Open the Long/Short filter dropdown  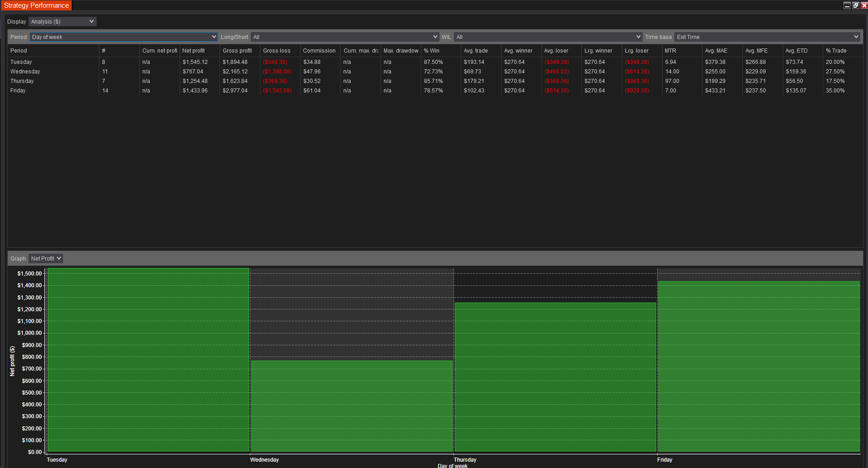[345, 37]
